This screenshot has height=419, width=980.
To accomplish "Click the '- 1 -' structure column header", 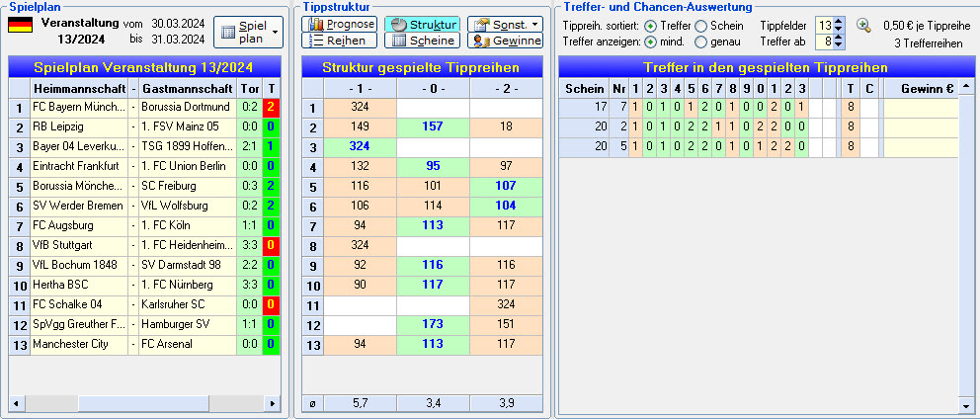I will point(360,88).
